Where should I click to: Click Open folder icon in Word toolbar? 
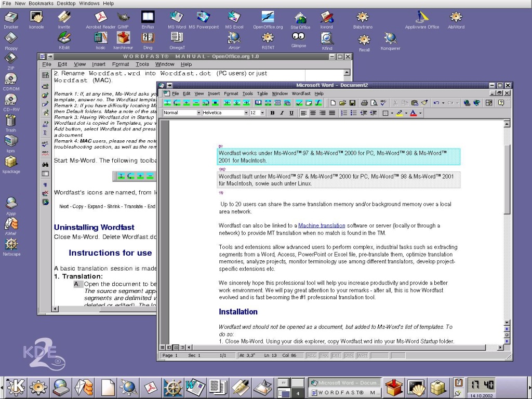click(x=343, y=102)
